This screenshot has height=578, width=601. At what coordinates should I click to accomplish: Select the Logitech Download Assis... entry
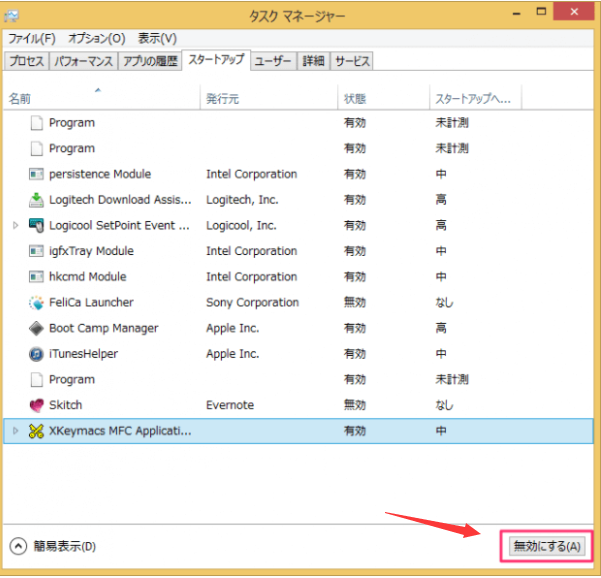(x=120, y=200)
